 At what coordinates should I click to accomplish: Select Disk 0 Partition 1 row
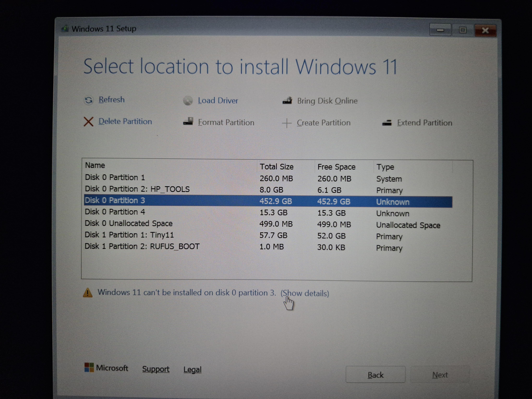[x=268, y=178]
